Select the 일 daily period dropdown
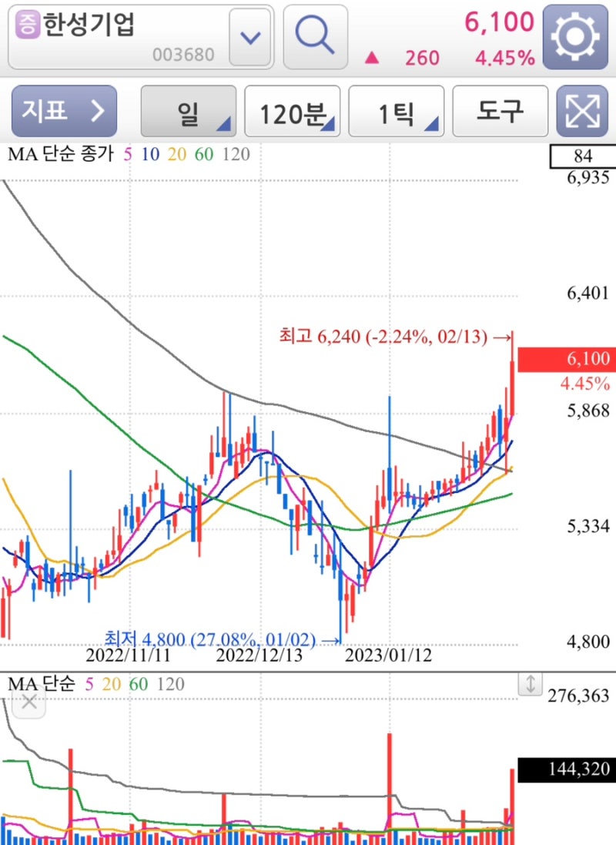This screenshot has width=616, height=845. (x=189, y=111)
